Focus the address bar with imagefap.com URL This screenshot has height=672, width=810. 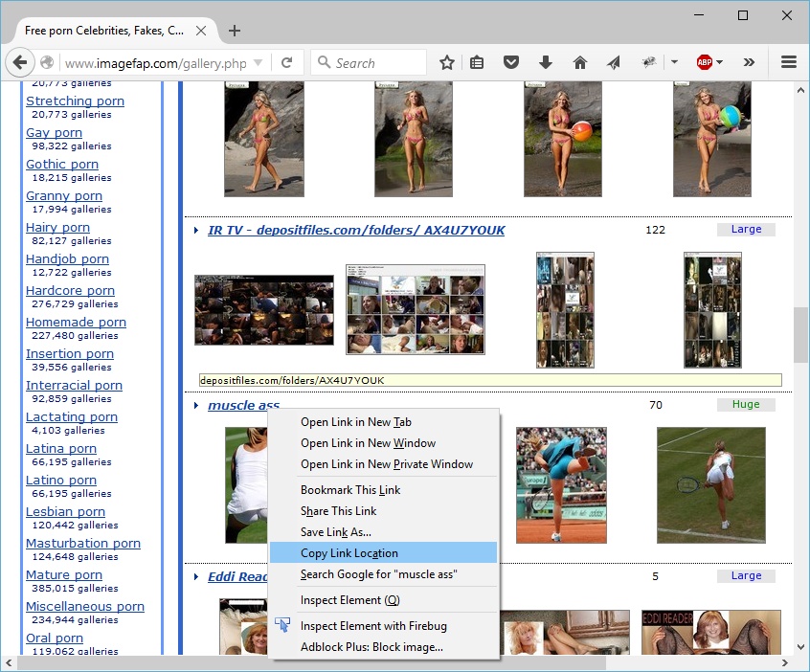(155, 63)
